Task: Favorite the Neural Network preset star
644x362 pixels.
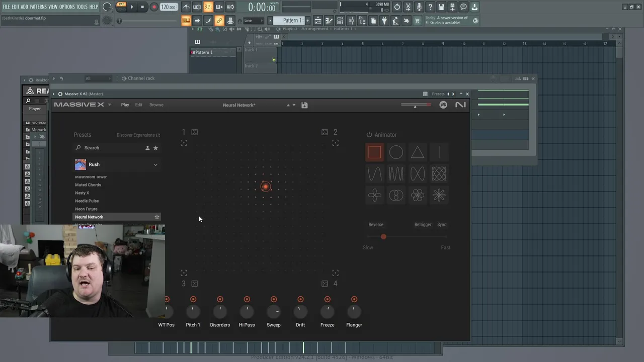Action: (157, 217)
